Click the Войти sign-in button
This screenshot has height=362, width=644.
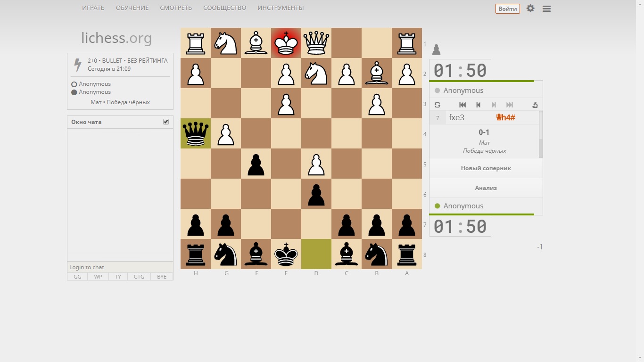507,8
